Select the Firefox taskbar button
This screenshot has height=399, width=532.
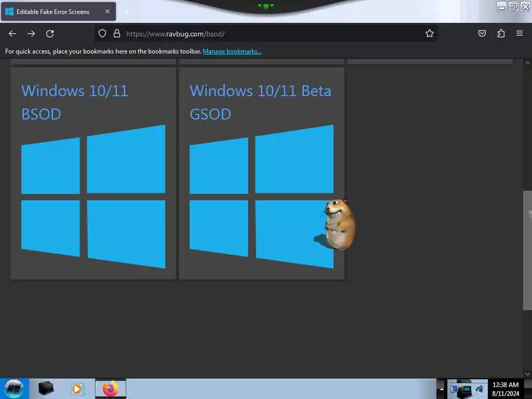[111, 389]
